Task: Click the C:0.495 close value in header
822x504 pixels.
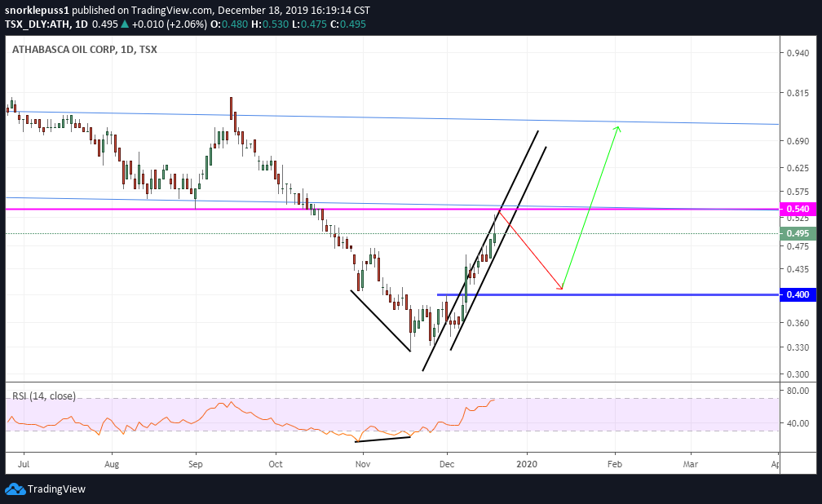Action: [x=348, y=24]
